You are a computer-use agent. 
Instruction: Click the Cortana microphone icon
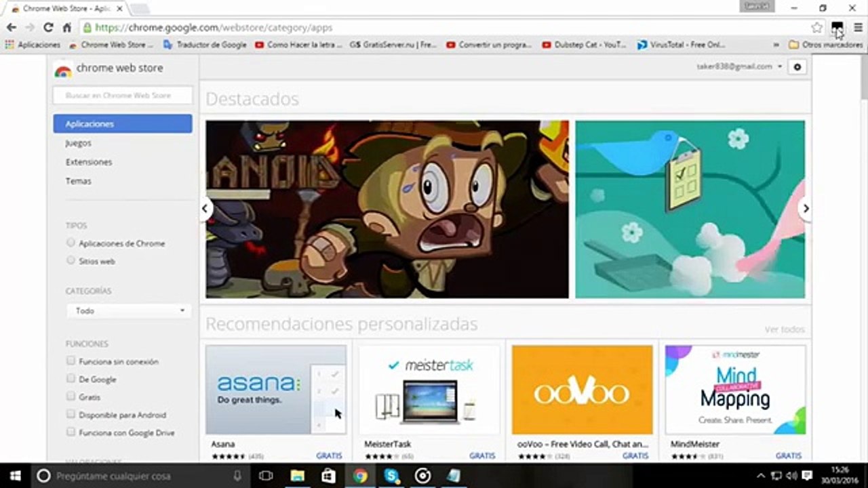coord(237,476)
